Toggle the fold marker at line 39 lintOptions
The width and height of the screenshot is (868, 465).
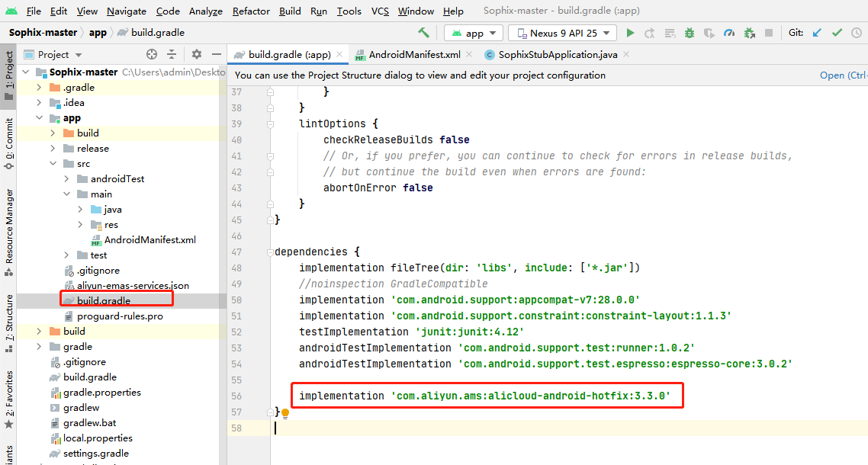click(270, 124)
